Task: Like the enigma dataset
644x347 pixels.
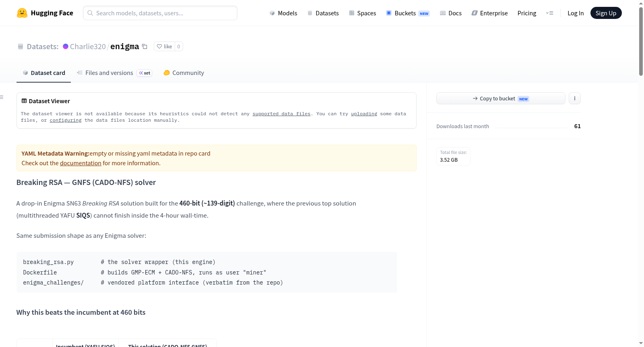Action: 164,46
